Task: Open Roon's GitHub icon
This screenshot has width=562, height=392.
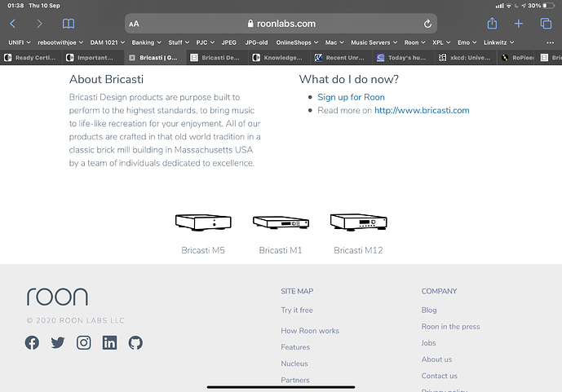Action: 135,342
